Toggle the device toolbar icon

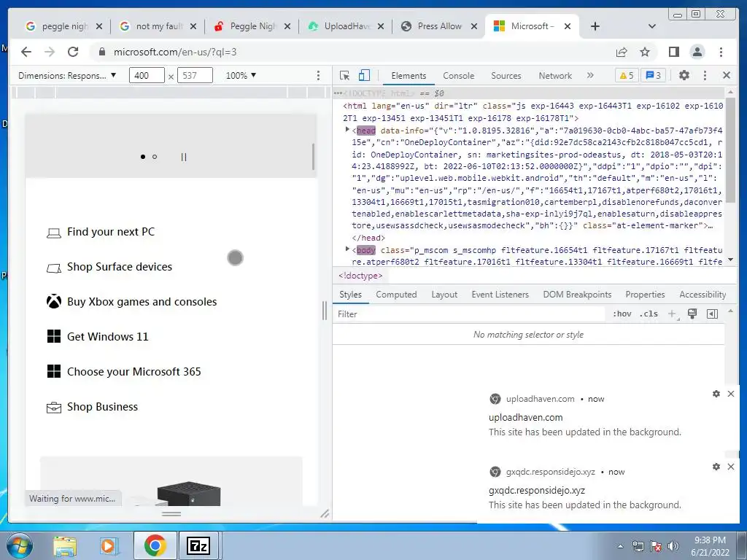364,75
